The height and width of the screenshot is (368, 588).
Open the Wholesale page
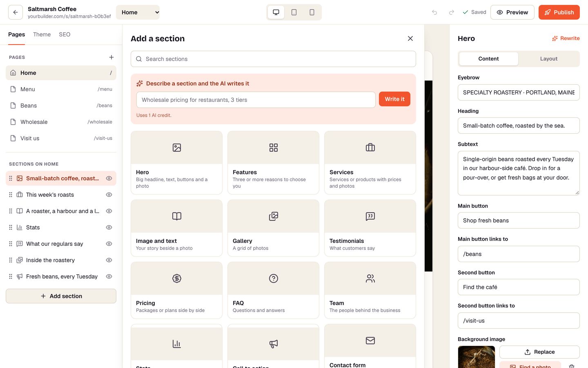click(61, 122)
